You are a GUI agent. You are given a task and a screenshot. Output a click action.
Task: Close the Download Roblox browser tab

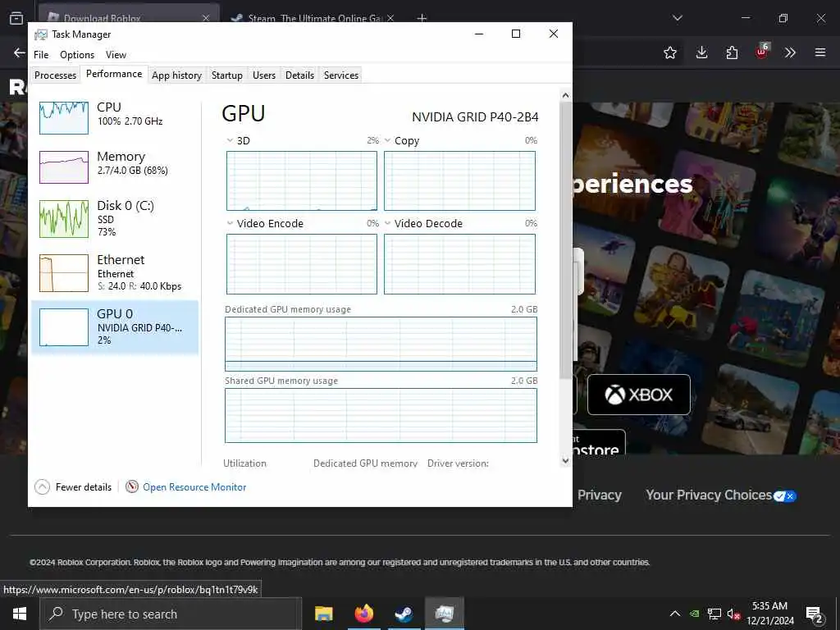click(x=206, y=18)
